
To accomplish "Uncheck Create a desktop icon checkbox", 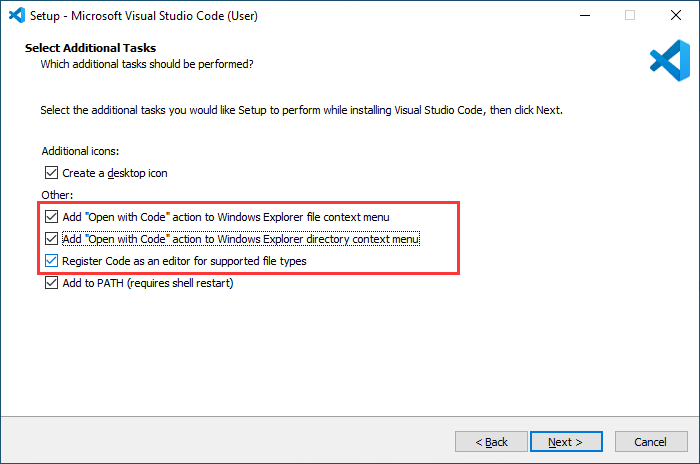I will [51, 173].
